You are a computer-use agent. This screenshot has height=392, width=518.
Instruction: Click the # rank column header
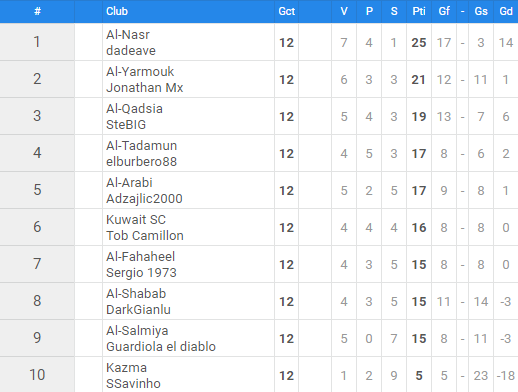(x=37, y=11)
